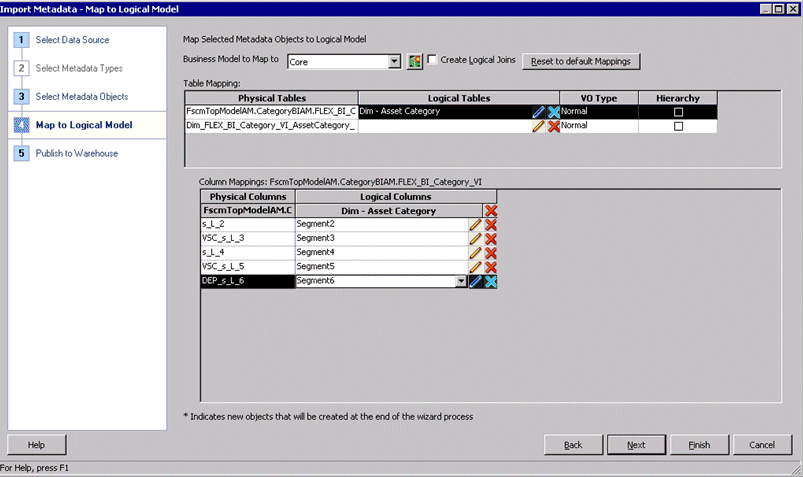Screen dimensions: 803x477
Task: Edit the Segment6 logical column
Action: pos(475,281)
